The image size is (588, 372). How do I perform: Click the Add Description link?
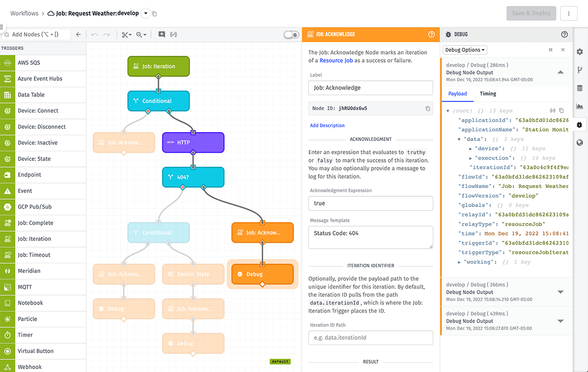pyautogui.click(x=327, y=126)
